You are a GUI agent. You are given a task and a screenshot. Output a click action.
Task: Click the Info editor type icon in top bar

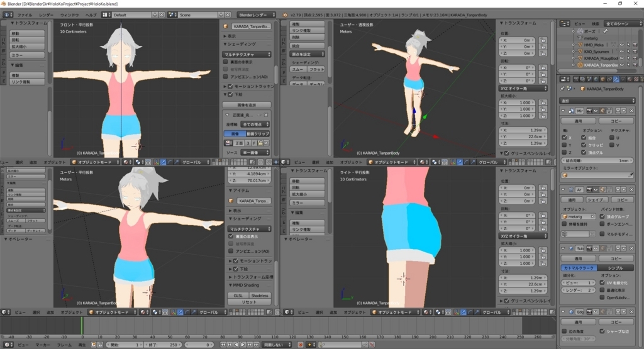[8, 15]
